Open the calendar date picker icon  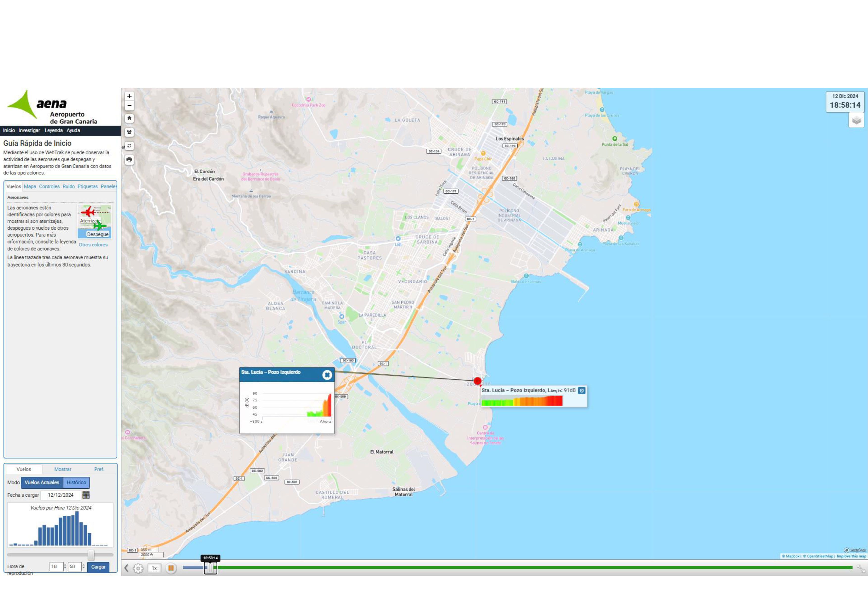point(86,495)
